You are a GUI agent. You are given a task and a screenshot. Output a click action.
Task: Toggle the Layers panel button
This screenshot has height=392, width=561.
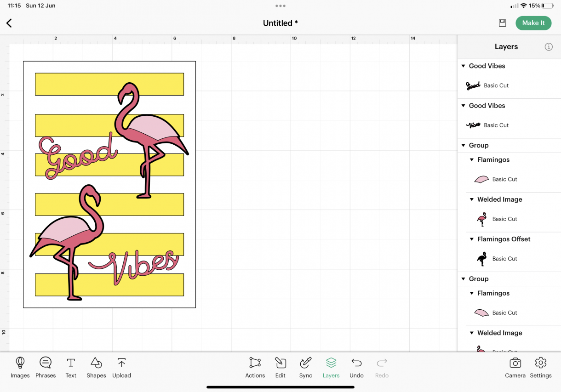pos(331,367)
